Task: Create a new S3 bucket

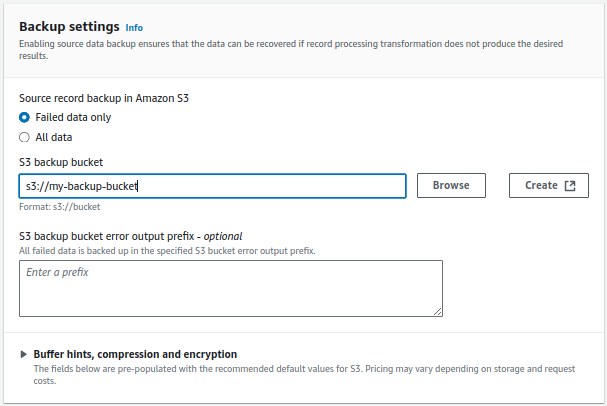Action: 549,185
